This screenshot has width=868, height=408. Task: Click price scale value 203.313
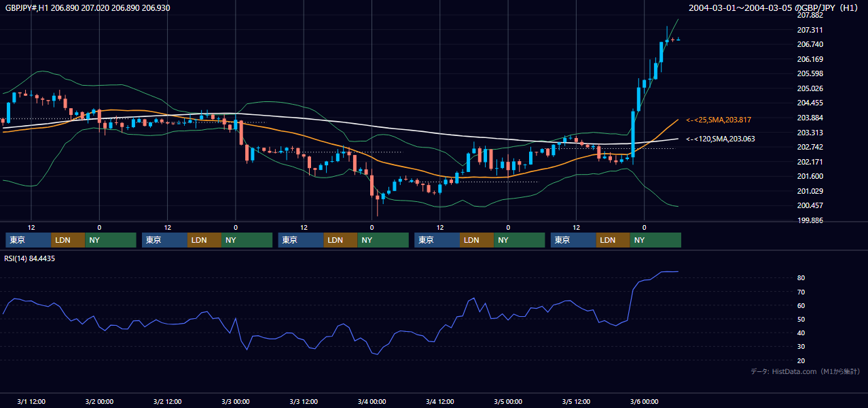point(810,133)
